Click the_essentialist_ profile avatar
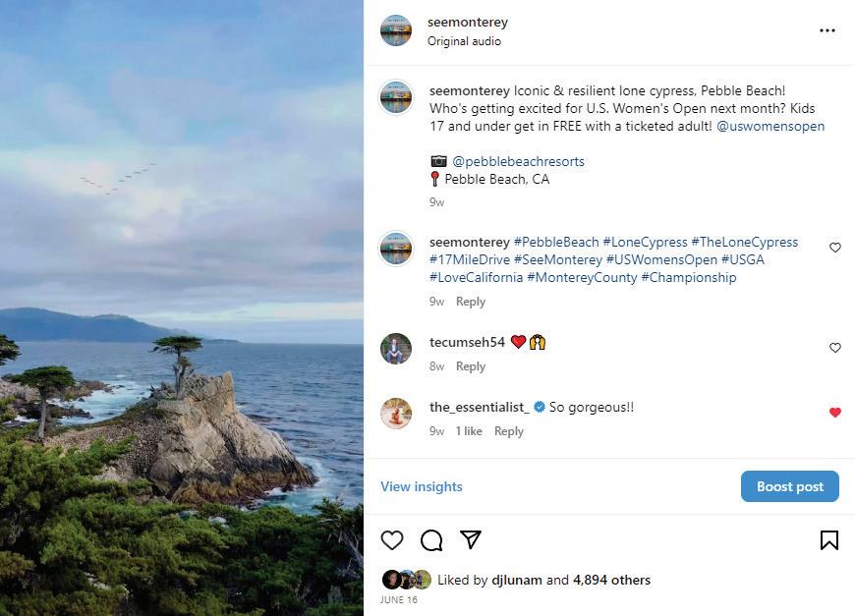 396,414
